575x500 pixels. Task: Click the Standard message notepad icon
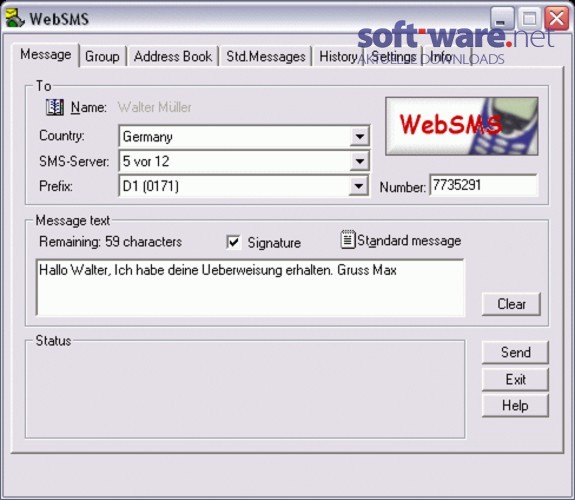[x=348, y=240]
